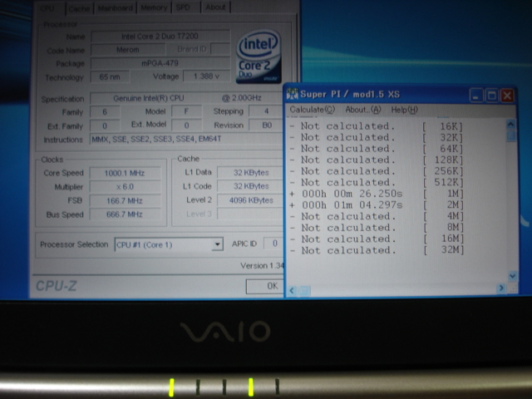Click the Super PI scroll right arrow

(500, 288)
